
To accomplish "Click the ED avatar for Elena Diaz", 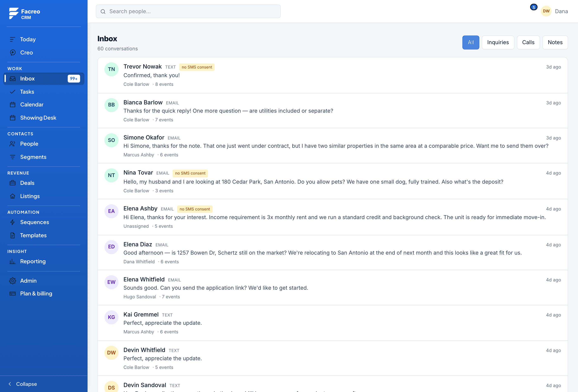I will [111, 247].
